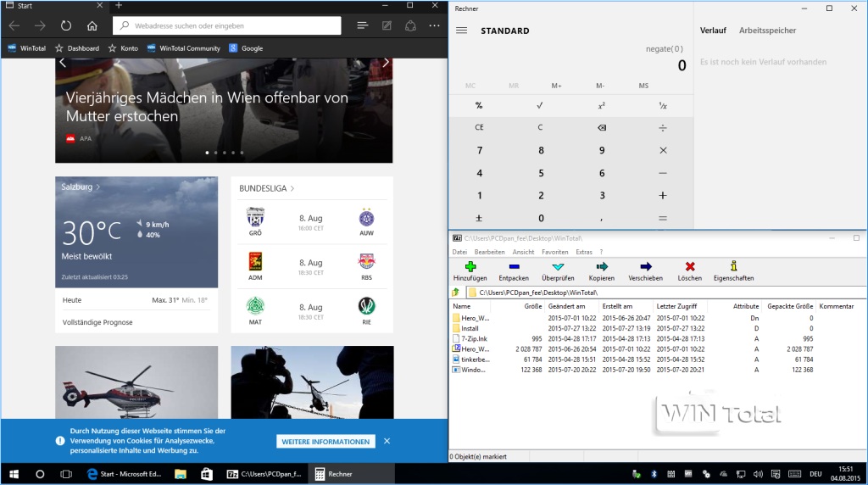Click WEITERE INFORMATIONEN button

pos(325,441)
